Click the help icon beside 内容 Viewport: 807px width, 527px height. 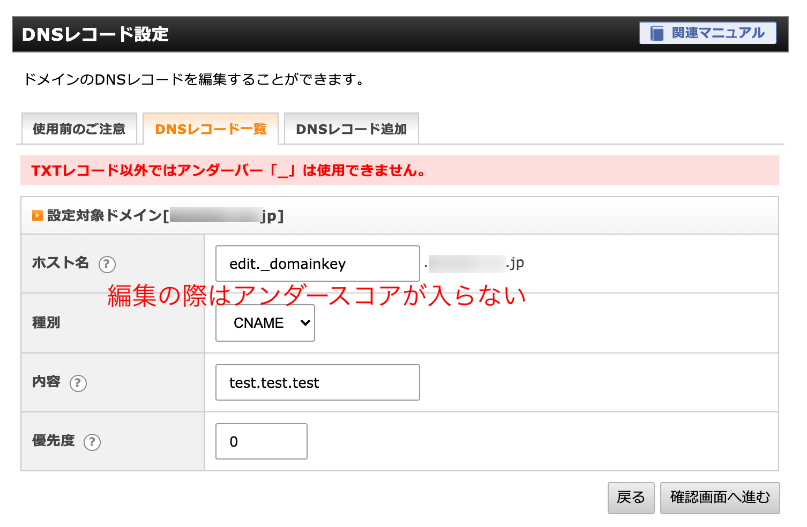(x=78, y=383)
